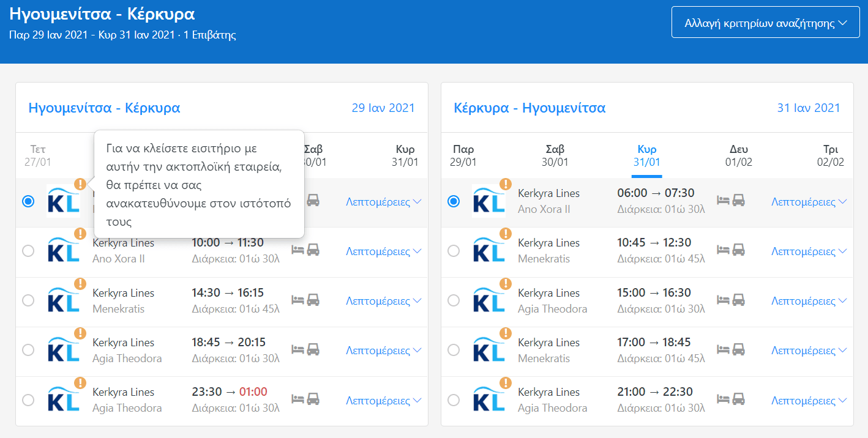Click the bed icon on 18:45 Agia Theodora departure
Screen dimensions: 868x438
point(297,349)
